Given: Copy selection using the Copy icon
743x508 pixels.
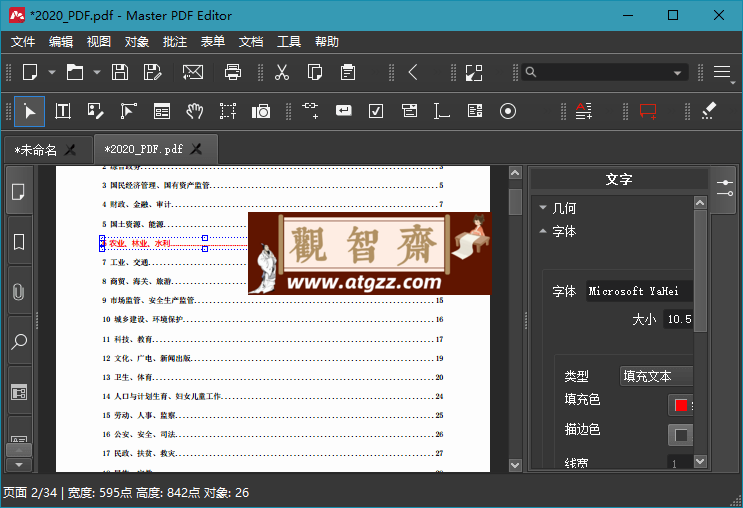Looking at the screenshot, I should [x=315, y=73].
